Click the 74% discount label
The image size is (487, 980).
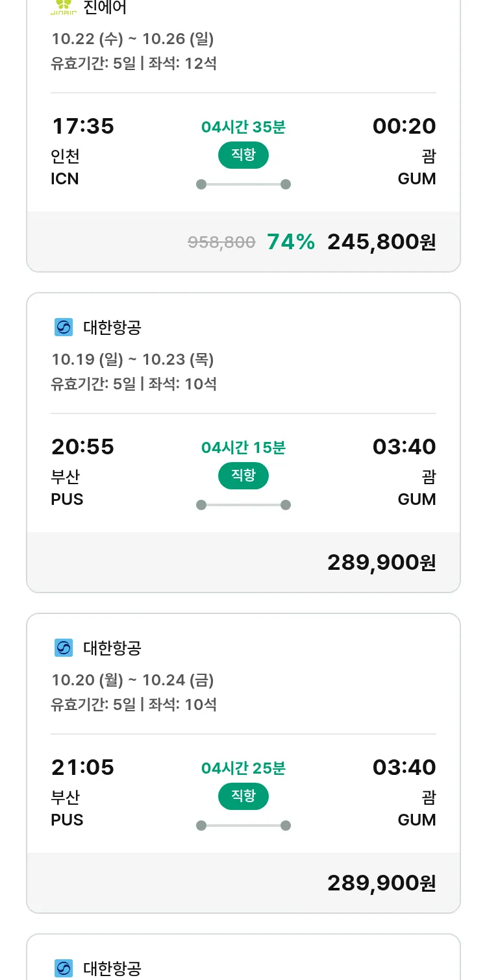pos(291,242)
